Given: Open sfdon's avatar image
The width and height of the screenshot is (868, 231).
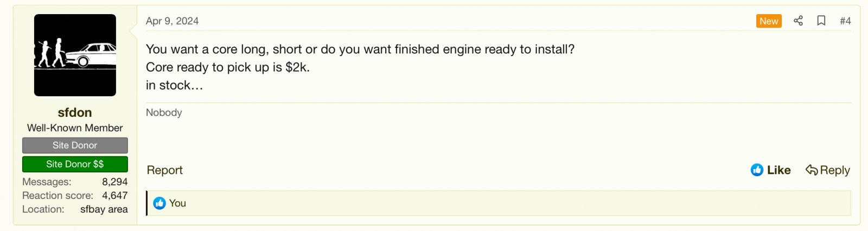Looking at the screenshot, I should pos(75,55).
